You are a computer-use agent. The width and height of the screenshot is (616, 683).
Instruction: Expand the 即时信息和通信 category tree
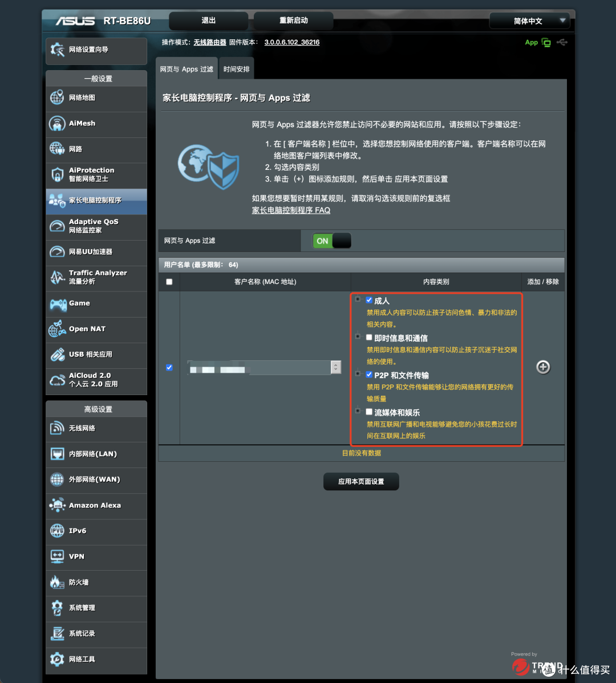tap(358, 336)
